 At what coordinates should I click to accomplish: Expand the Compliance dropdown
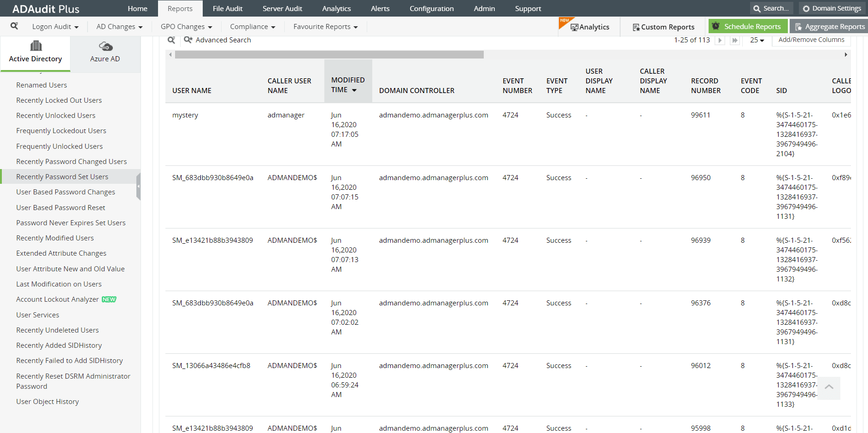point(252,27)
